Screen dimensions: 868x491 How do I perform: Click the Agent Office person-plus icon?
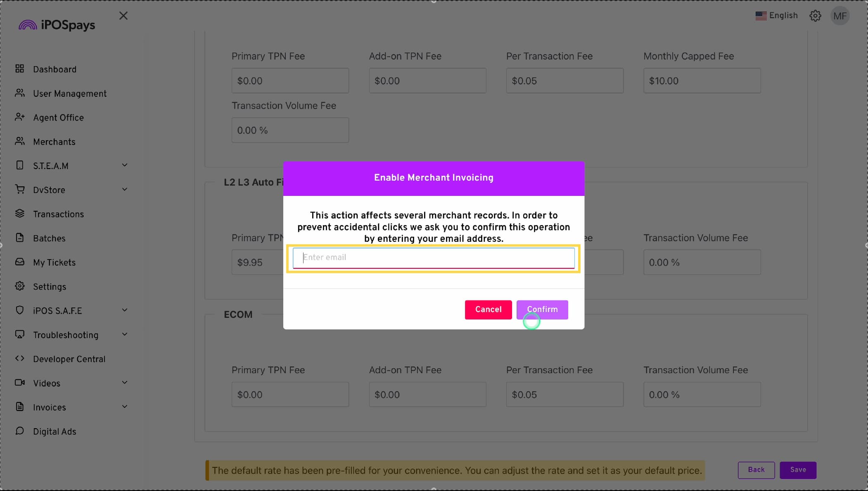click(20, 117)
